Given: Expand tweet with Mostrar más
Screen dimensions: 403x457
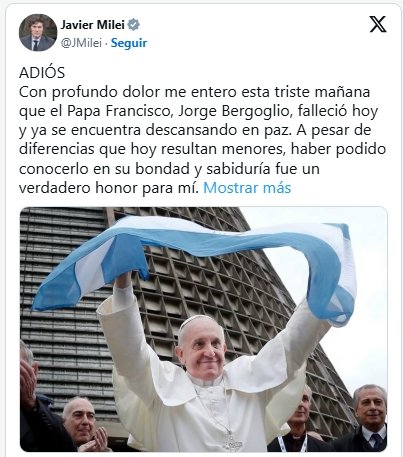Looking at the screenshot, I should [247, 188].
